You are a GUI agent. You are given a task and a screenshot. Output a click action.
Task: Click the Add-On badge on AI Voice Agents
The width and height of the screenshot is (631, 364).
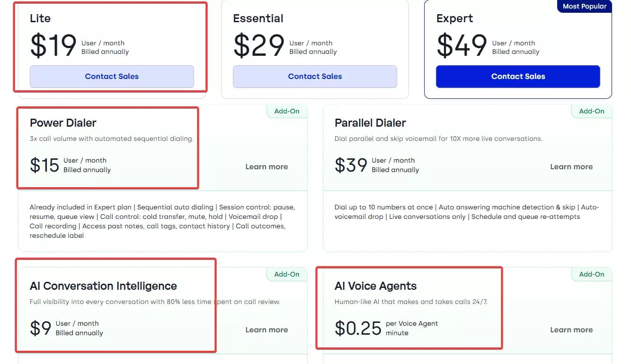(x=592, y=274)
